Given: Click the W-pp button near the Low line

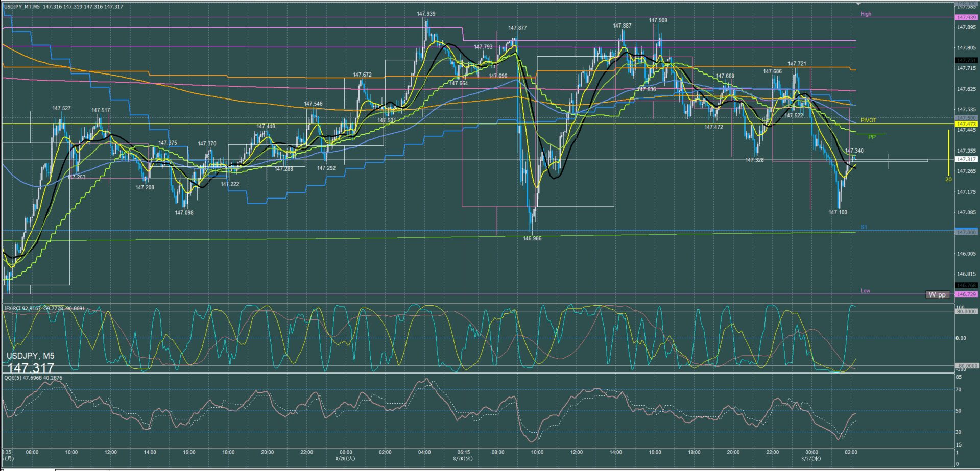Looking at the screenshot, I should click(937, 294).
